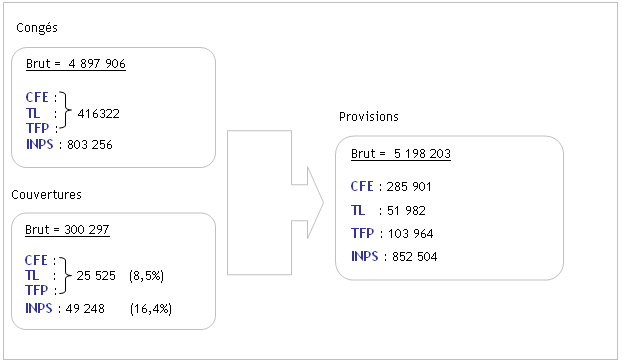This screenshot has height=363, width=622.
Task: Click TFP : 103 964 in Provisions
Action: coord(392,233)
